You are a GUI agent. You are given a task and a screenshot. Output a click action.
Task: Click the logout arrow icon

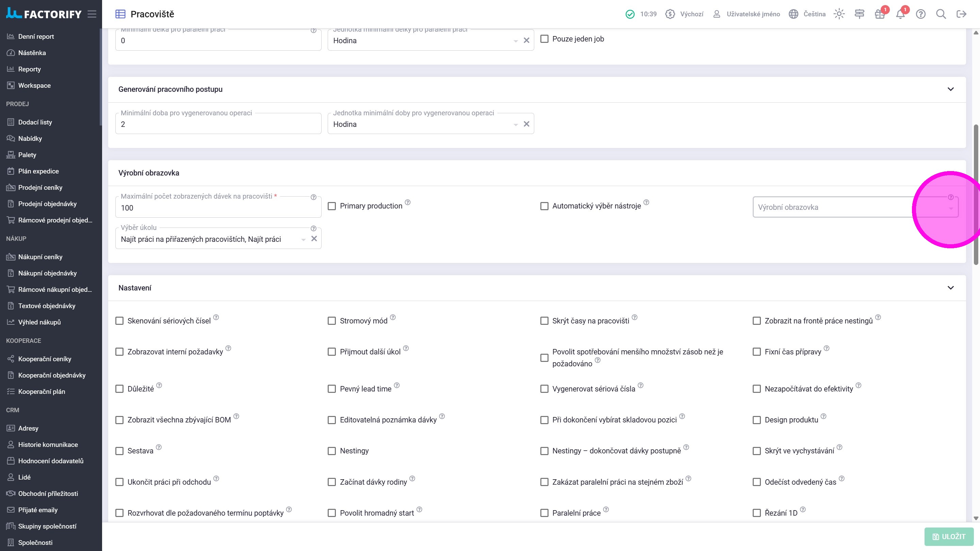point(961,14)
